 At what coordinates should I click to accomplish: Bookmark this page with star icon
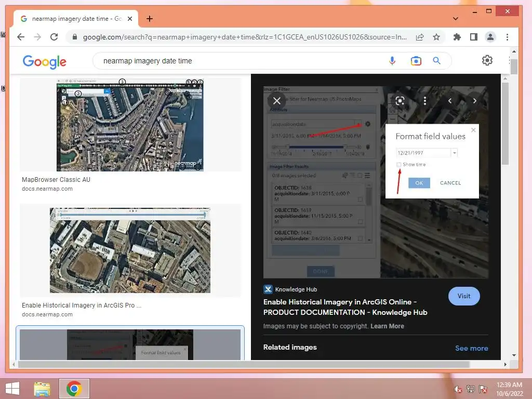(x=436, y=37)
